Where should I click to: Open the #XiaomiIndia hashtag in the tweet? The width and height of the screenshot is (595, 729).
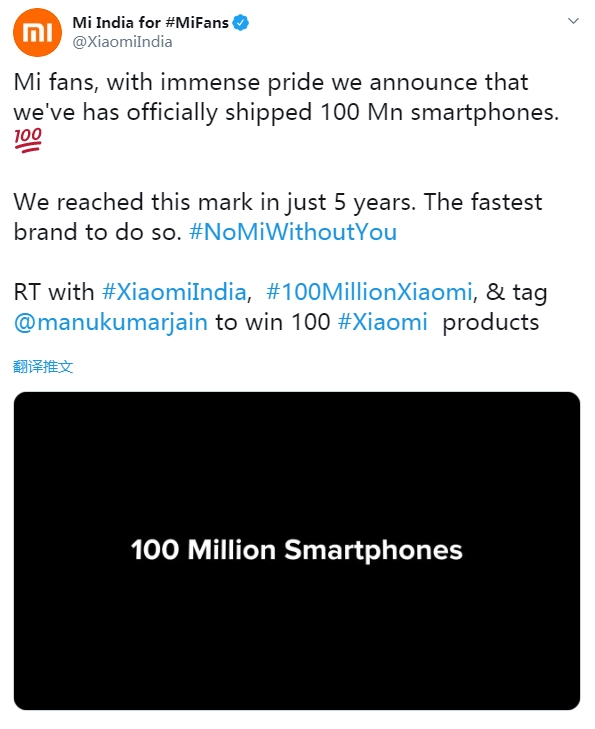[x=174, y=292]
